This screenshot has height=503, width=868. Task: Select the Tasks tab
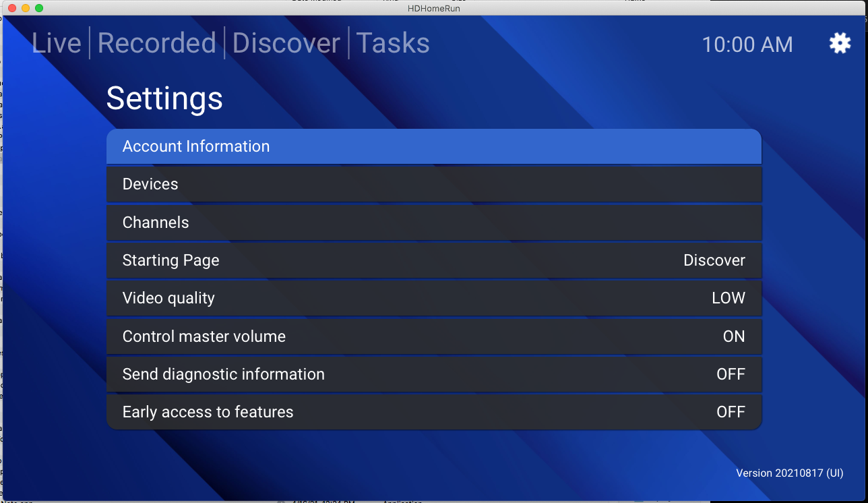(393, 43)
